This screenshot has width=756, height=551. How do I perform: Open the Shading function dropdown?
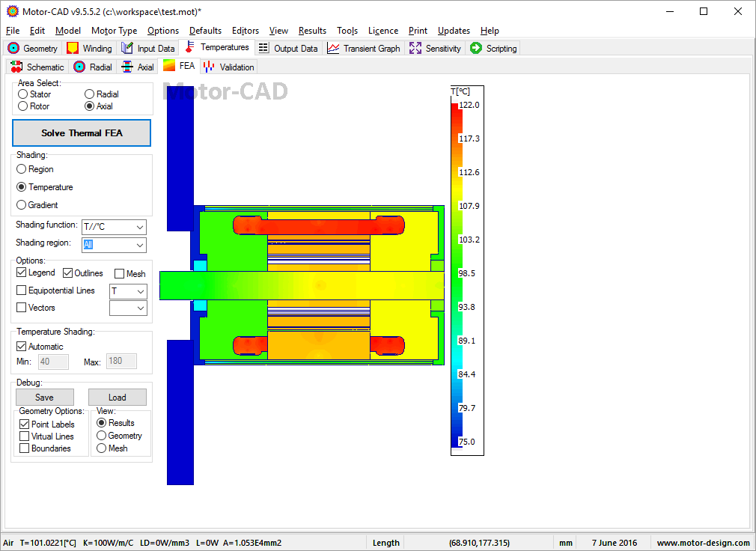point(114,227)
